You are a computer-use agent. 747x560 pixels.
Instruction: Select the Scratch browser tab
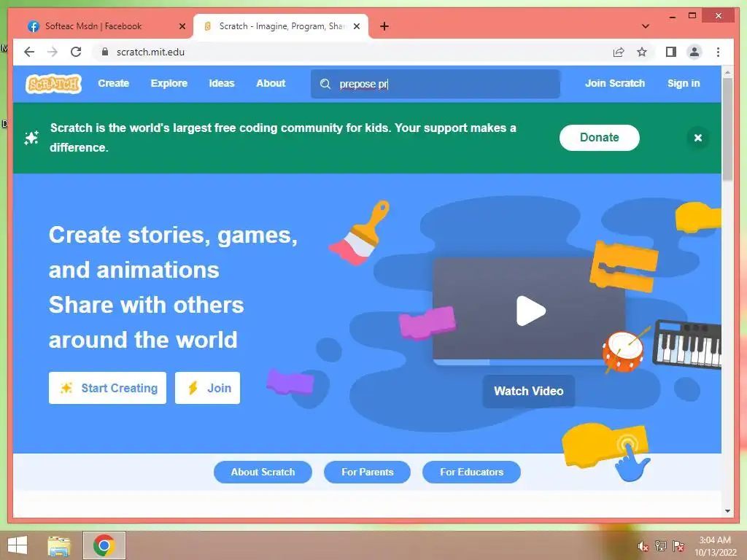click(x=281, y=26)
